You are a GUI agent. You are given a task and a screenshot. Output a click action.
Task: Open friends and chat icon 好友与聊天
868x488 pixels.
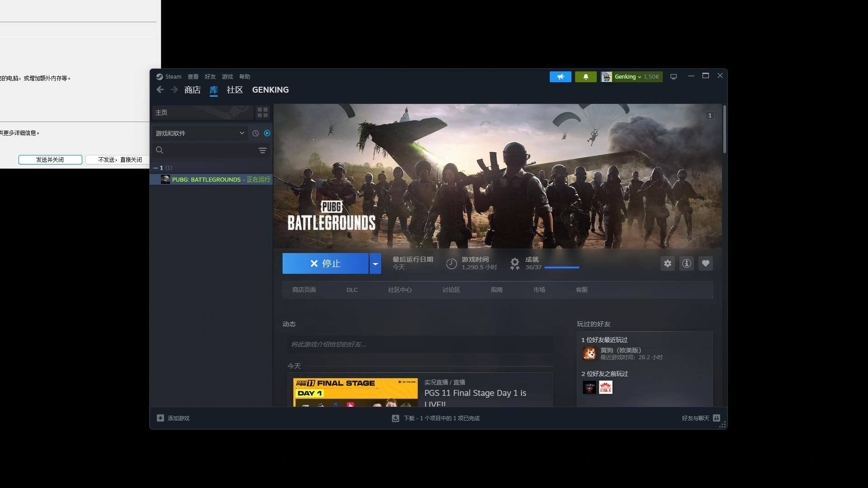point(717,418)
